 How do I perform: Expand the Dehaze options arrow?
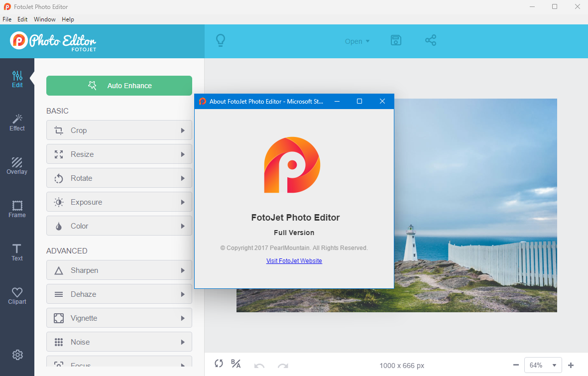point(183,294)
